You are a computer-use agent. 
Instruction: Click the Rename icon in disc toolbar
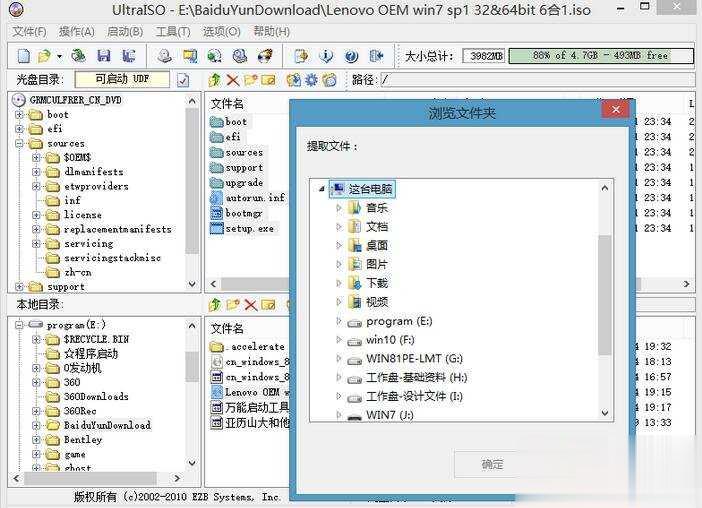pos(269,80)
